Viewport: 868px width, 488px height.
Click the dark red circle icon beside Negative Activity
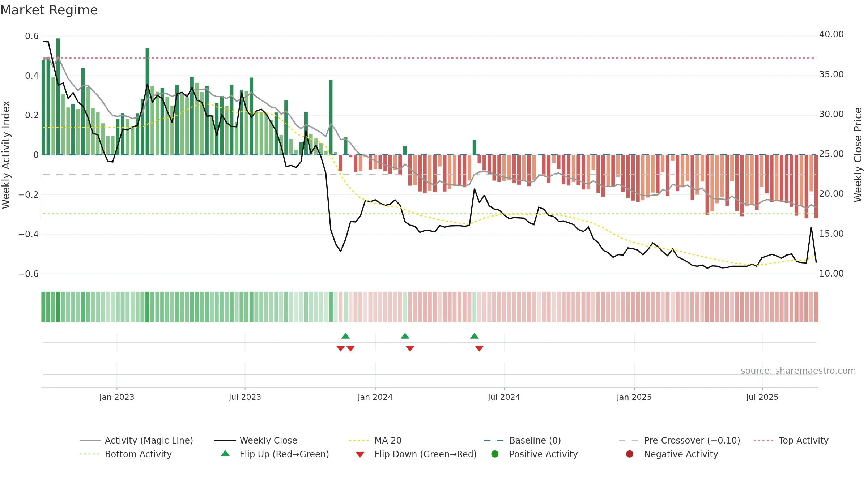click(630, 454)
